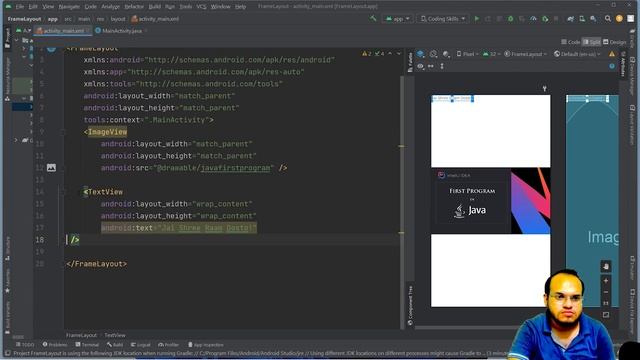Viewport: 640px width, 360px height.
Task: Open the Pixel device preview dropdown
Action: (467, 54)
